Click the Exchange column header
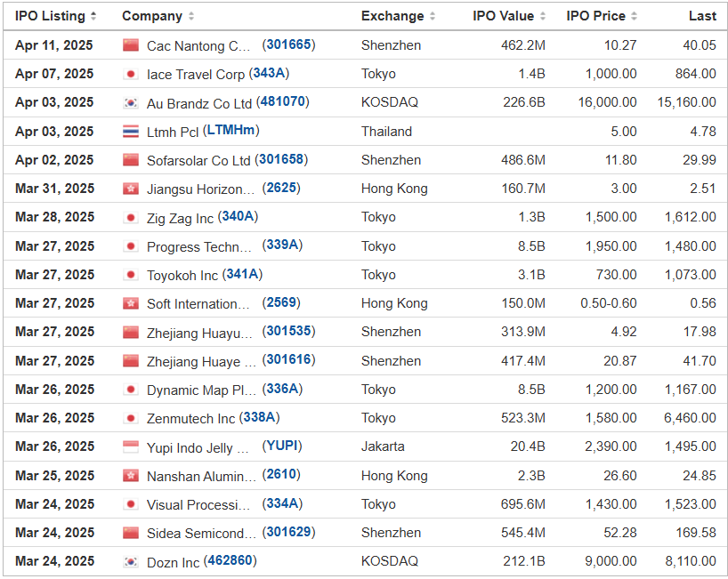This screenshot has height=579, width=728. click(x=392, y=16)
